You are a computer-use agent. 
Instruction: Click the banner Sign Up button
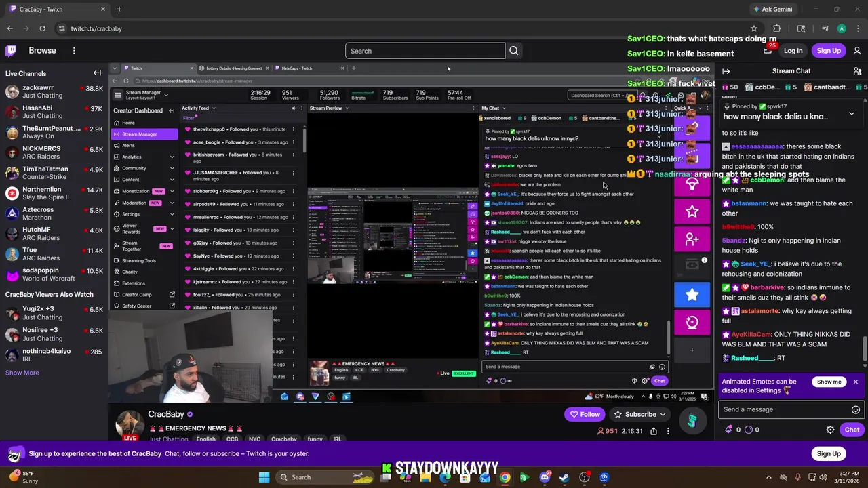coord(829,454)
